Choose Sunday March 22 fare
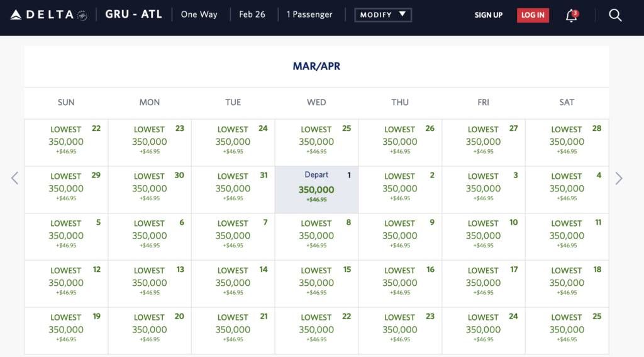 67,142
